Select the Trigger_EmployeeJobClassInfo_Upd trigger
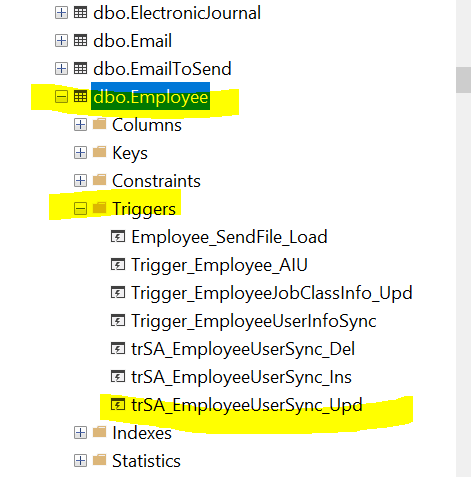The width and height of the screenshot is (471, 477). (x=272, y=293)
